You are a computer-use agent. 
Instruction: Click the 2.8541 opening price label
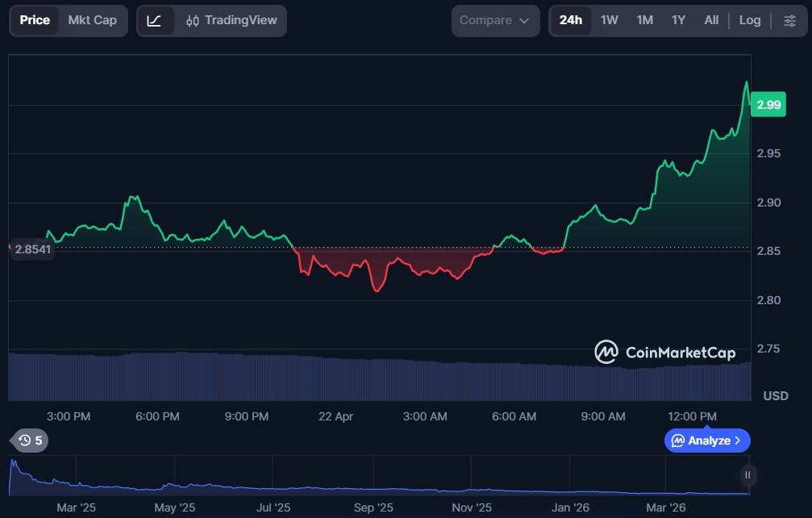coord(32,249)
